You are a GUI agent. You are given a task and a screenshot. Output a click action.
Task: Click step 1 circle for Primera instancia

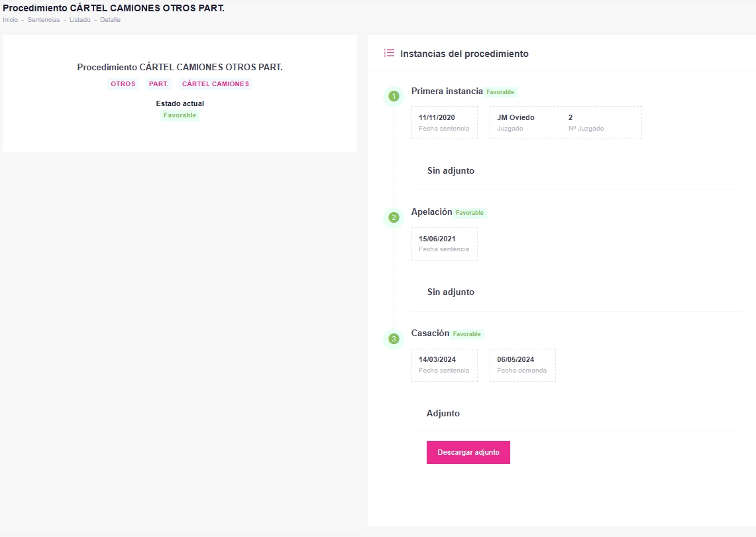click(x=394, y=97)
